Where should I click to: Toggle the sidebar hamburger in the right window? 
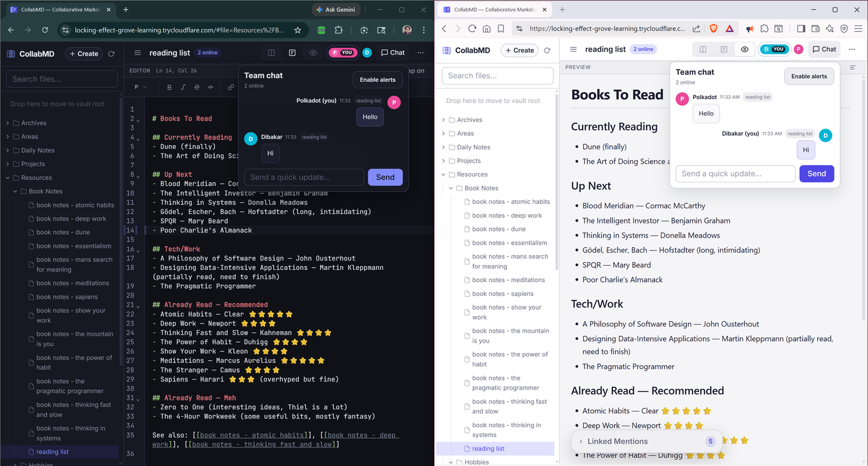(x=573, y=49)
